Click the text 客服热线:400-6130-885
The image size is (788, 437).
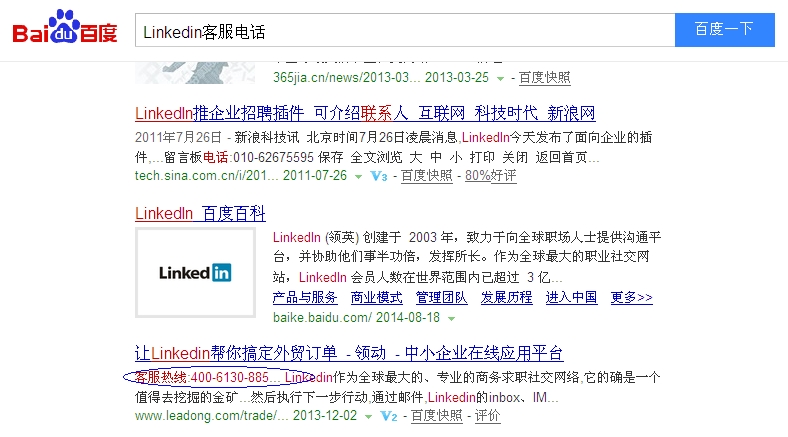click(x=202, y=377)
